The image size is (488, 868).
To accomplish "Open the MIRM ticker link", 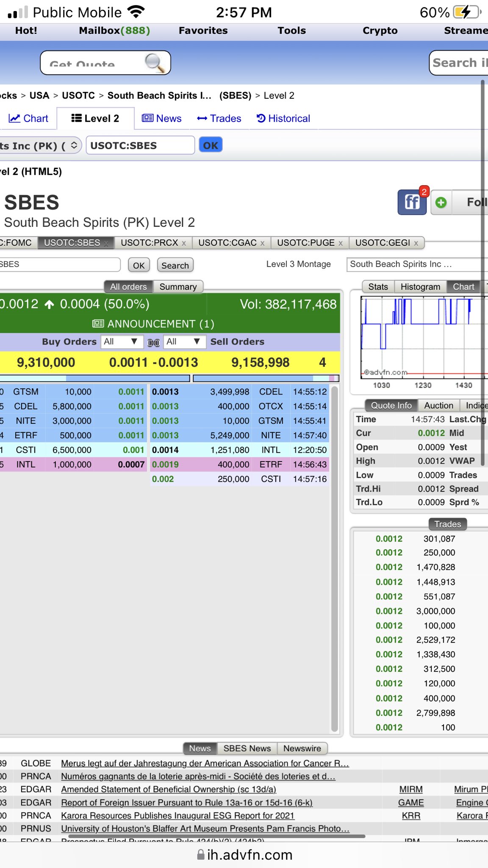I will 411,789.
